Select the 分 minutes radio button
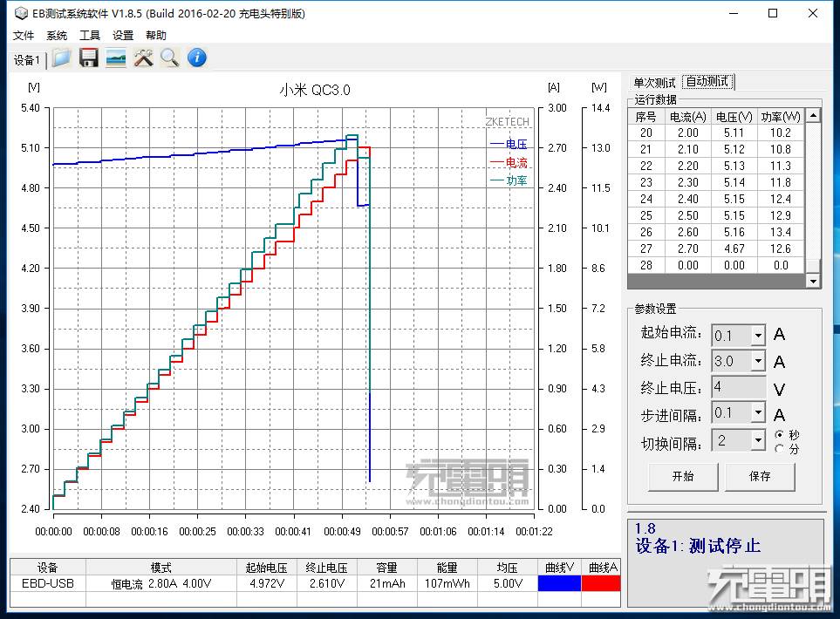The width and height of the screenshot is (840, 619). (x=780, y=449)
